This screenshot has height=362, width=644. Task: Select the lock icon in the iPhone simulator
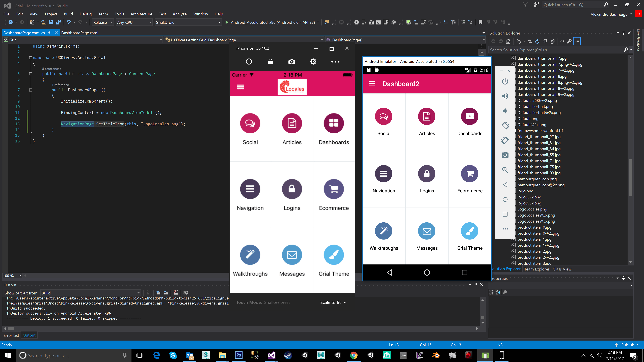pyautogui.click(x=270, y=62)
